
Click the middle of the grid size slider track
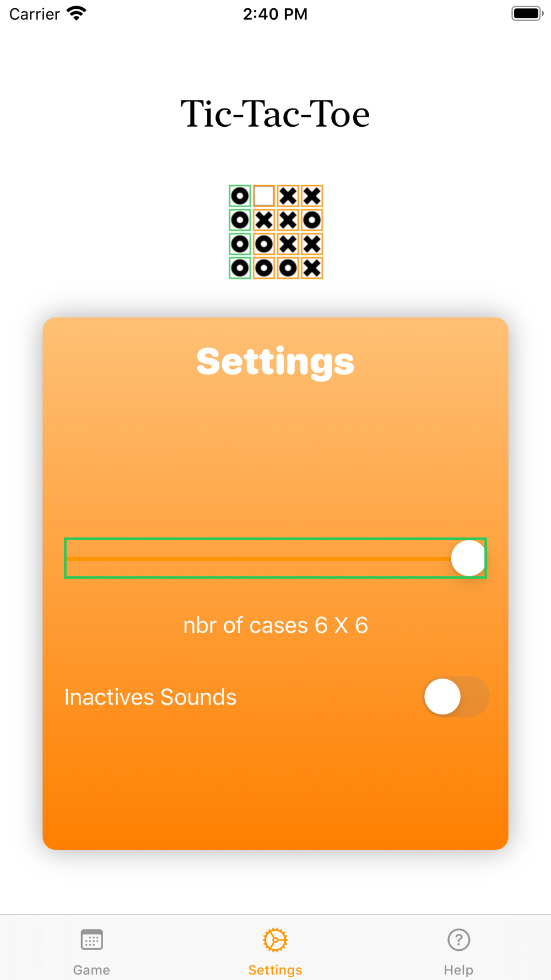click(275, 558)
